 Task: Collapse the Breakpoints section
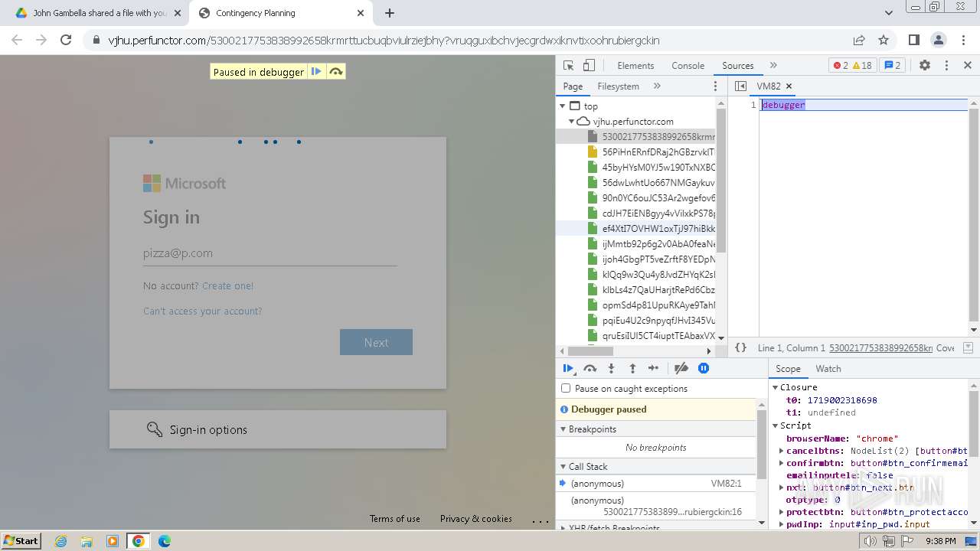pyautogui.click(x=563, y=429)
